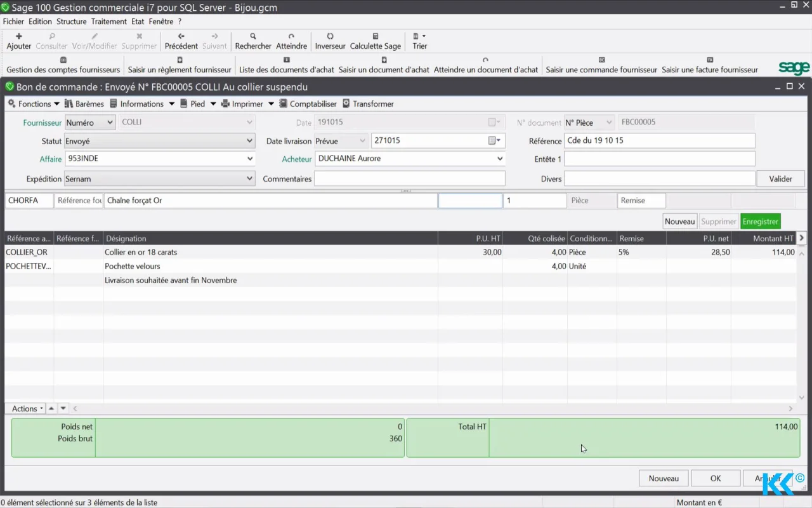Expand the Fournisseur Numéro dropdown
The image size is (812, 508).
109,123
